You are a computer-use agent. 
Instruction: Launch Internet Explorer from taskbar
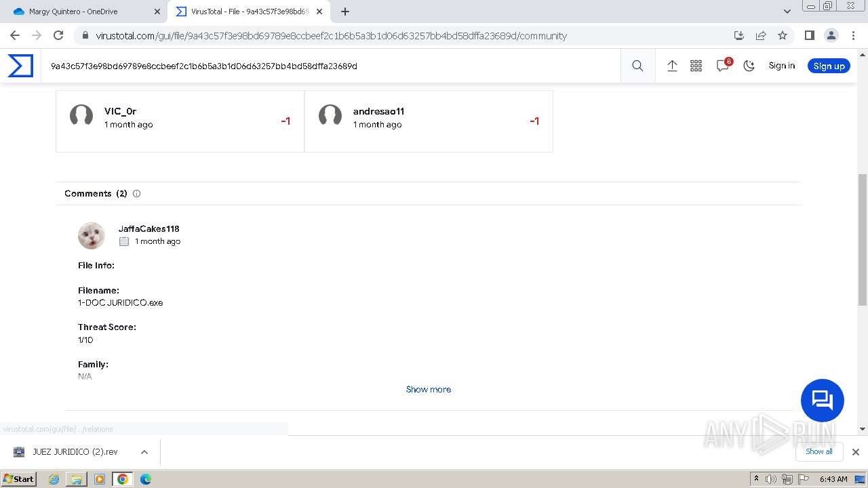point(54,479)
